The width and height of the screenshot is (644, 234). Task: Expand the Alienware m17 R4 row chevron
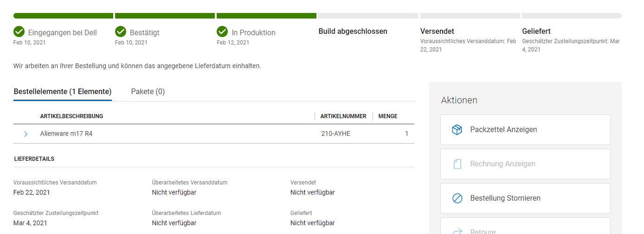click(x=26, y=134)
